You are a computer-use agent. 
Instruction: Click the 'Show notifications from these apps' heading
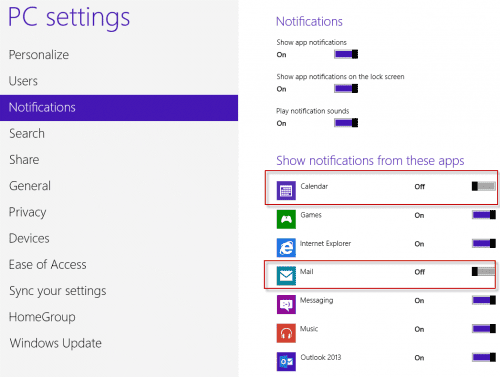370,161
